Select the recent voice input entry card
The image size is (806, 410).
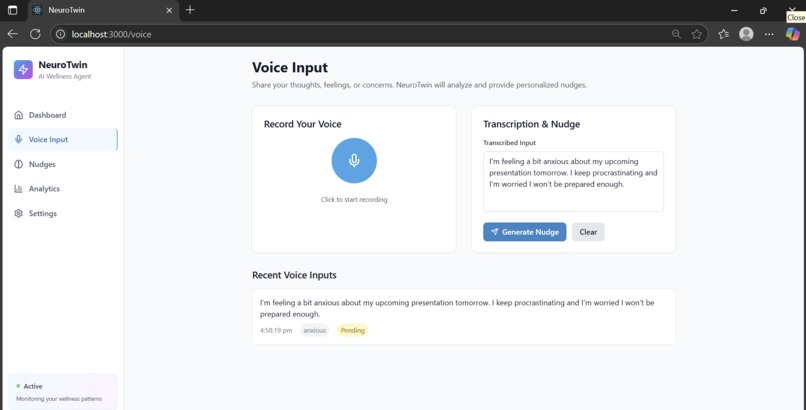463,316
